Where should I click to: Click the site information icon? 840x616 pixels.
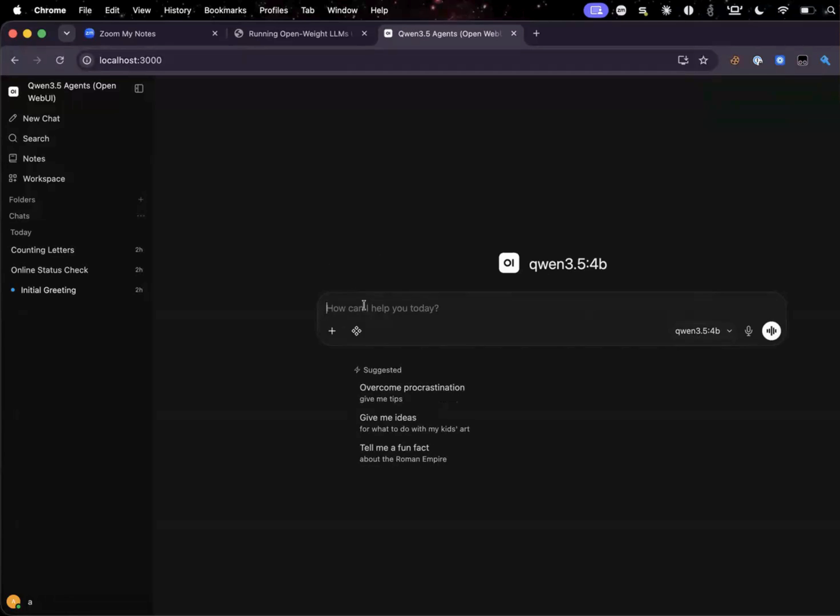(x=87, y=60)
